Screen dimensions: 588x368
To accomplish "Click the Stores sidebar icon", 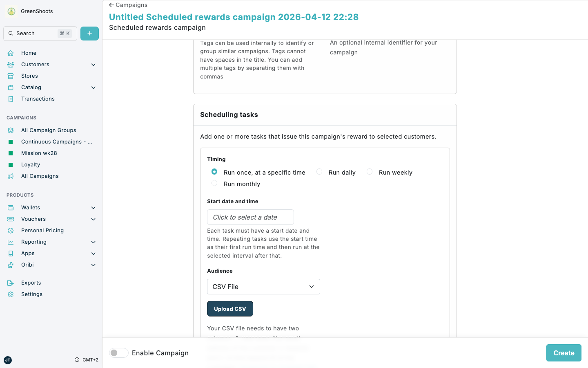I will pos(10,76).
